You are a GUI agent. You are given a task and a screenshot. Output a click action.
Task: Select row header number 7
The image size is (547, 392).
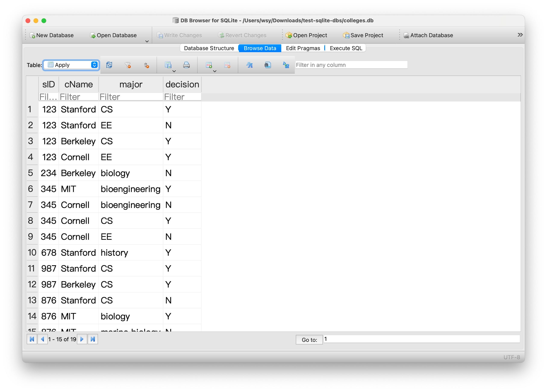coord(32,205)
